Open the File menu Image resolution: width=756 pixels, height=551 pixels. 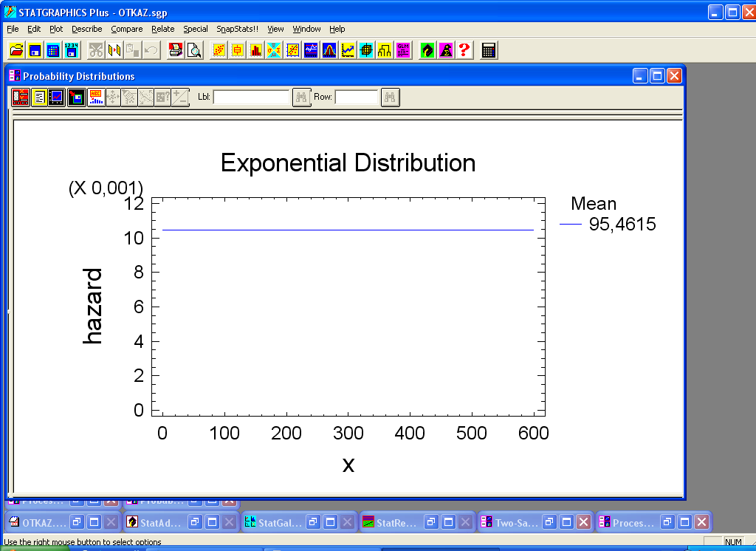13,29
